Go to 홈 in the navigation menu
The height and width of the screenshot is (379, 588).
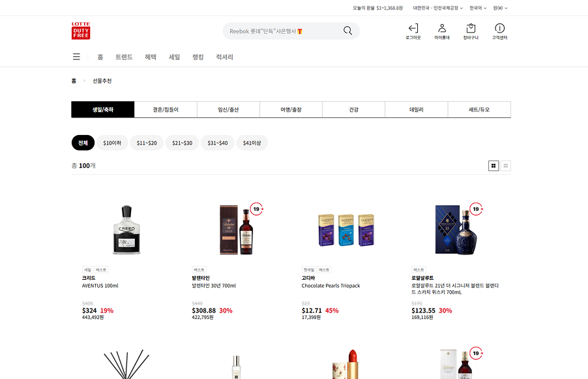[100, 57]
